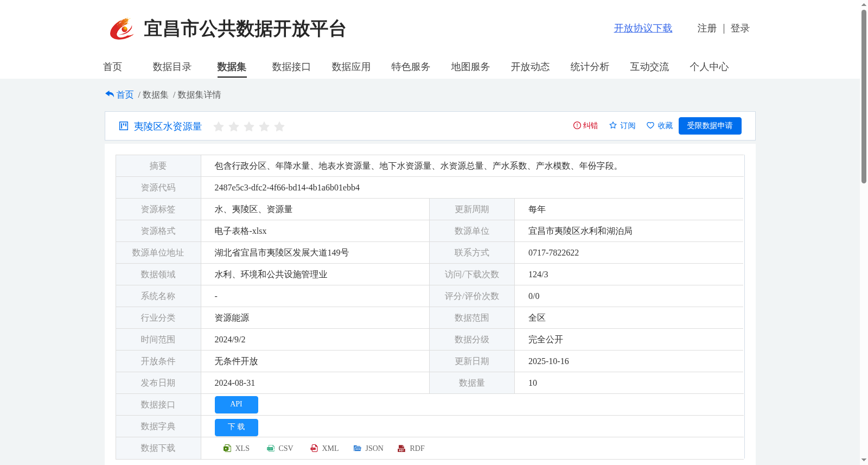
Task: Download the RDF file
Action: (411, 448)
